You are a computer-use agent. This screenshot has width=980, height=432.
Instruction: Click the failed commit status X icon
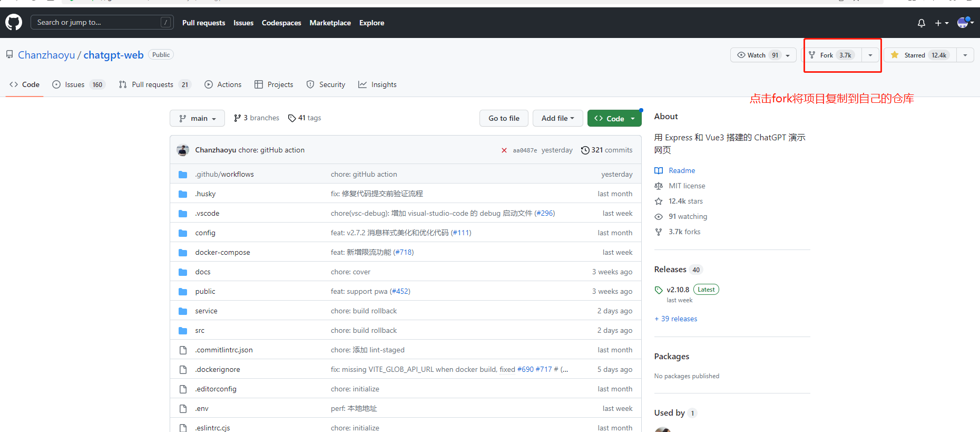tap(504, 150)
